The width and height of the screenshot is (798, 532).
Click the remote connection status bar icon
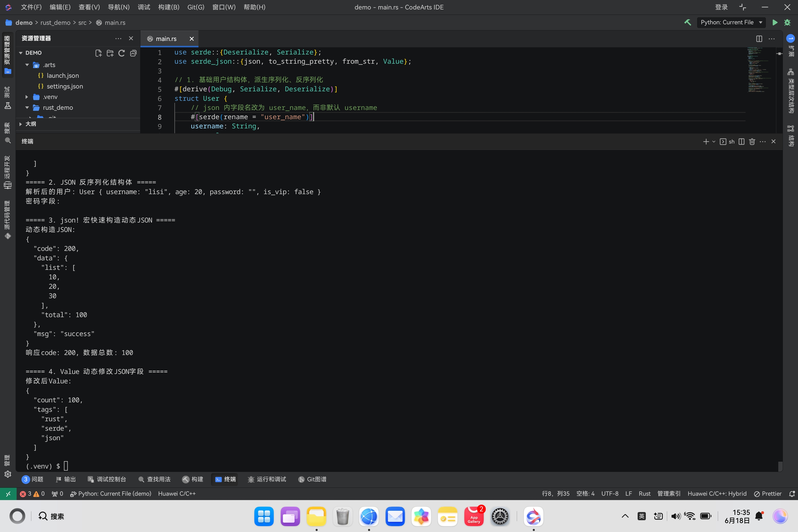[x=8, y=494]
